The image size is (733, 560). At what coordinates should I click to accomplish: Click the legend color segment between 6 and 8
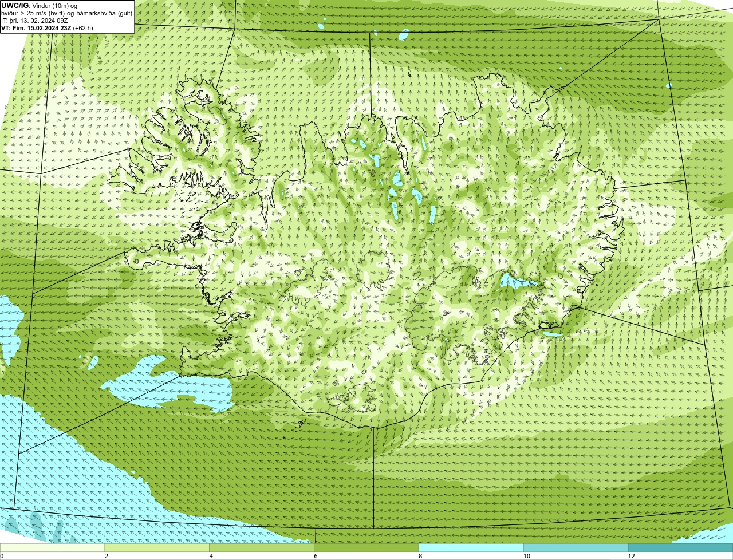[x=366, y=548]
